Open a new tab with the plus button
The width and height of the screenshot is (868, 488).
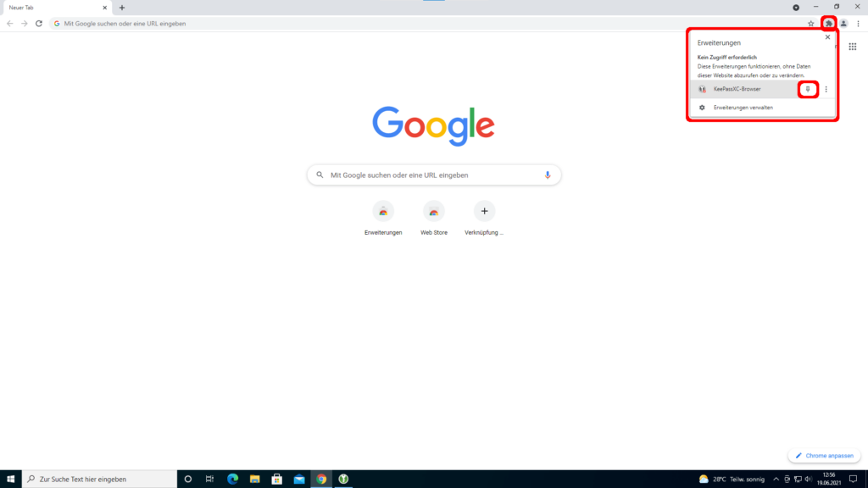[x=122, y=8]
